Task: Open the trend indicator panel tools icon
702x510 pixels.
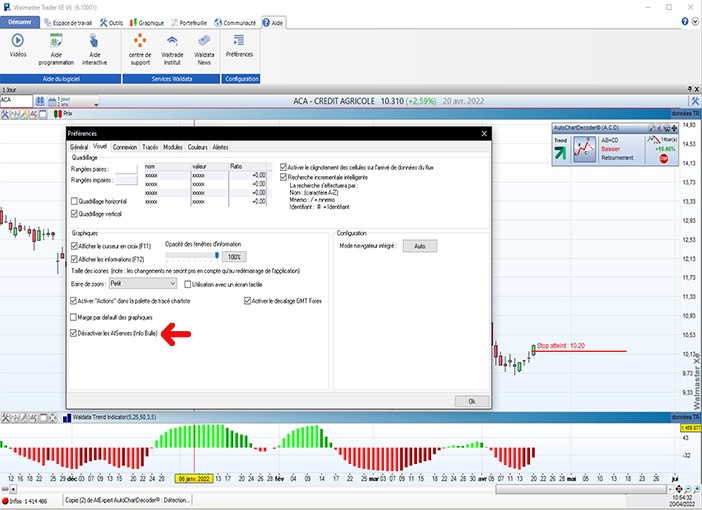Action: 5,418
